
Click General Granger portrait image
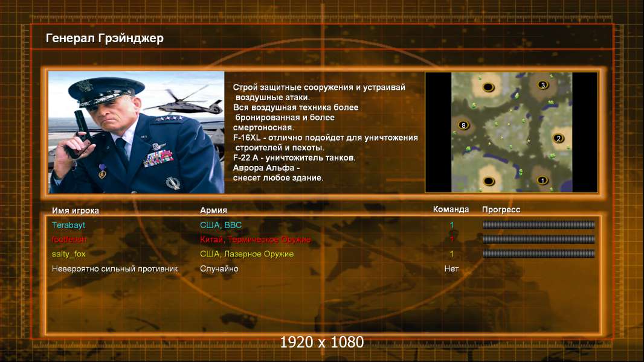pyautogui.click(x=137, y=132)
